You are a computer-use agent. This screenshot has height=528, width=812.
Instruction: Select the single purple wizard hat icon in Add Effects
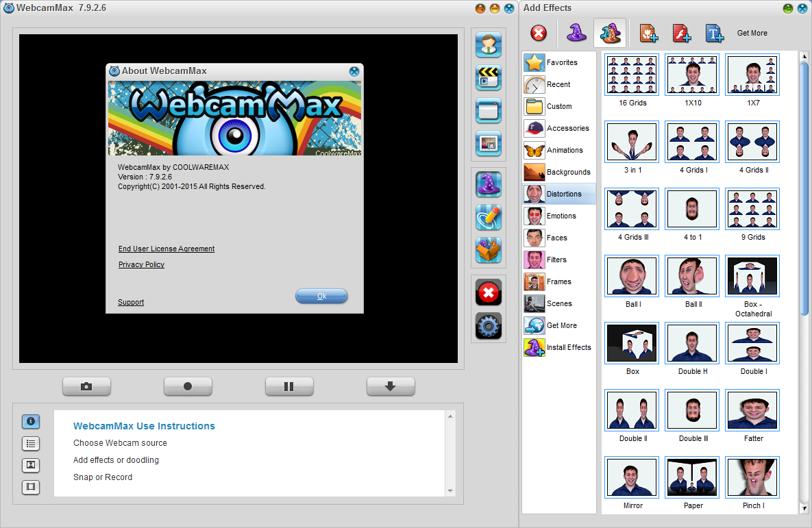tap(576, 33)
